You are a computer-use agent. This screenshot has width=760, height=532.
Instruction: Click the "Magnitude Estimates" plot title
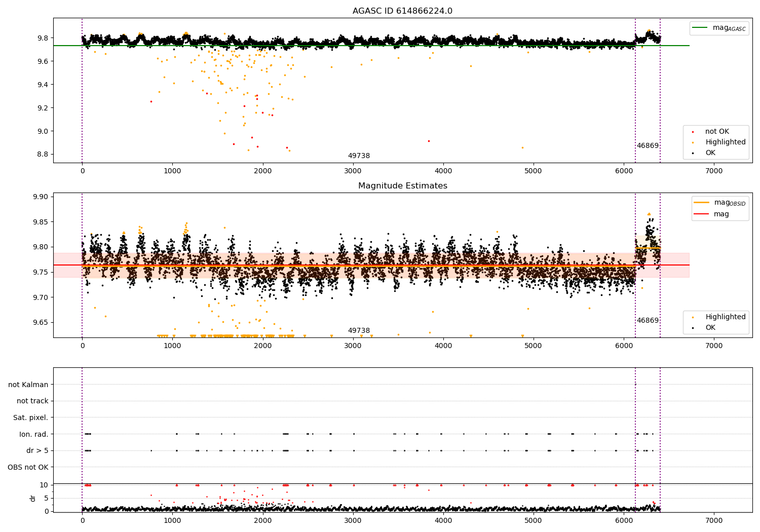pos(402,186)
